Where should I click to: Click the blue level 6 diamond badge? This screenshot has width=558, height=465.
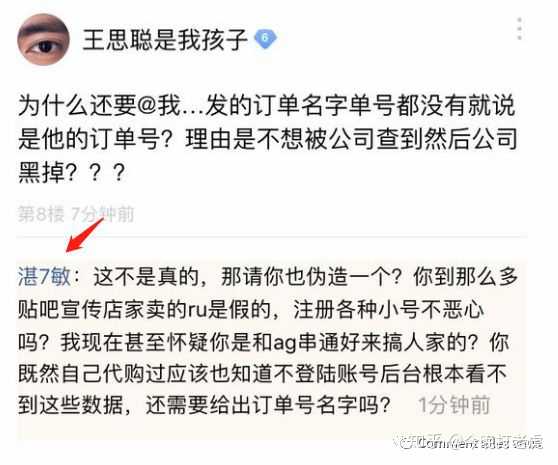click(265, 38)
